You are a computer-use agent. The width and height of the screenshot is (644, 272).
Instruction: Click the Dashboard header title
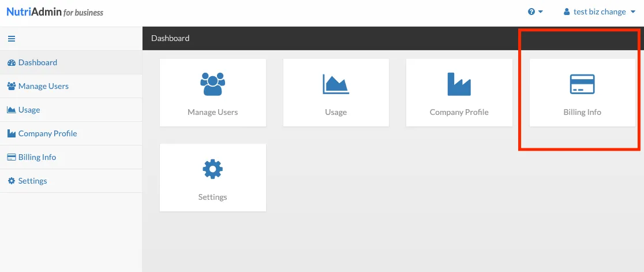pyautogui.click(x=170, y=38)
